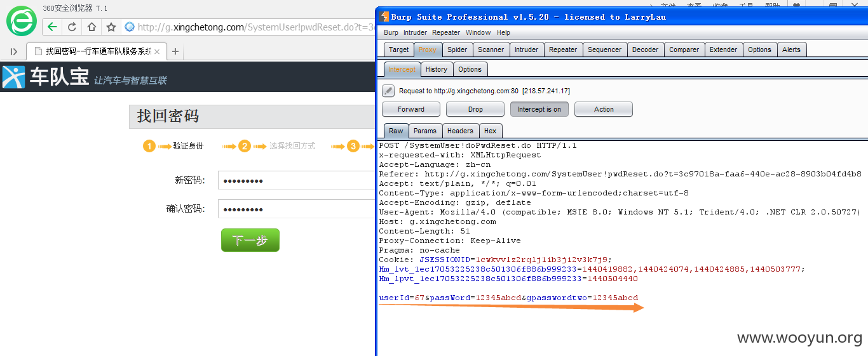Switch to the Decoder tab
The width and height of the screenshot is (868, 356).
[646, 49]
